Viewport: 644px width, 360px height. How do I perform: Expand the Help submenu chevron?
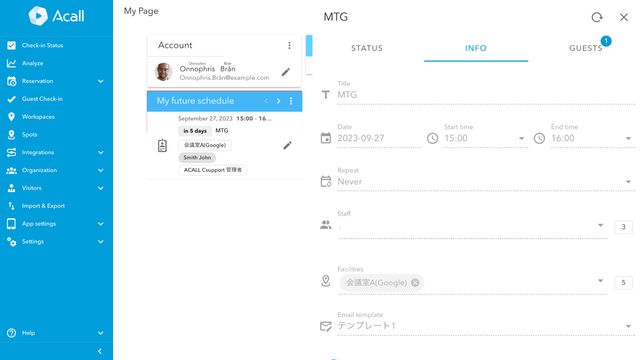tap(101, 333)
